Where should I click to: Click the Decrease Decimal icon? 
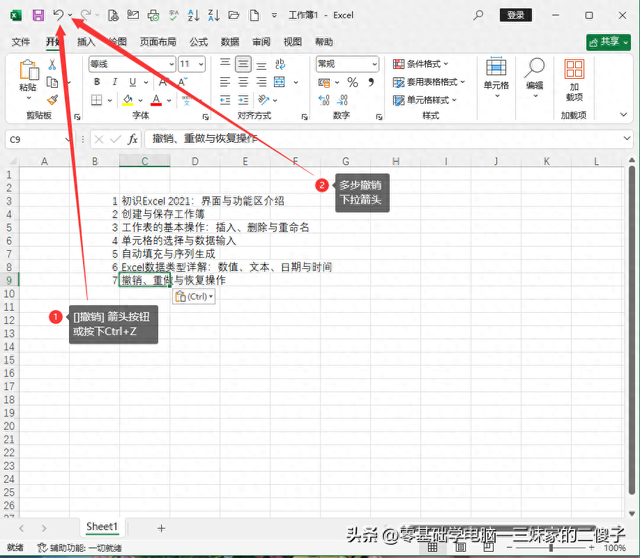[342, 100]
